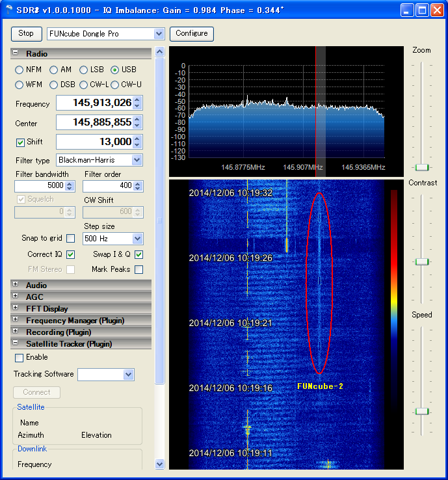Decrease Shift value with down arrow
Screen dimensions: 448x480
pyautogui.click(x=137, y=146)
